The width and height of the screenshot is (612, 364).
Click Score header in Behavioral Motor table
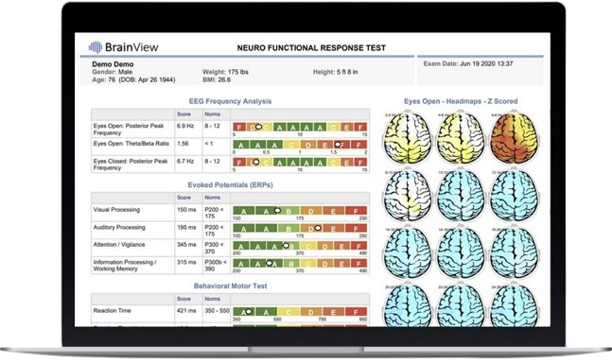click(x=184, y=299)
